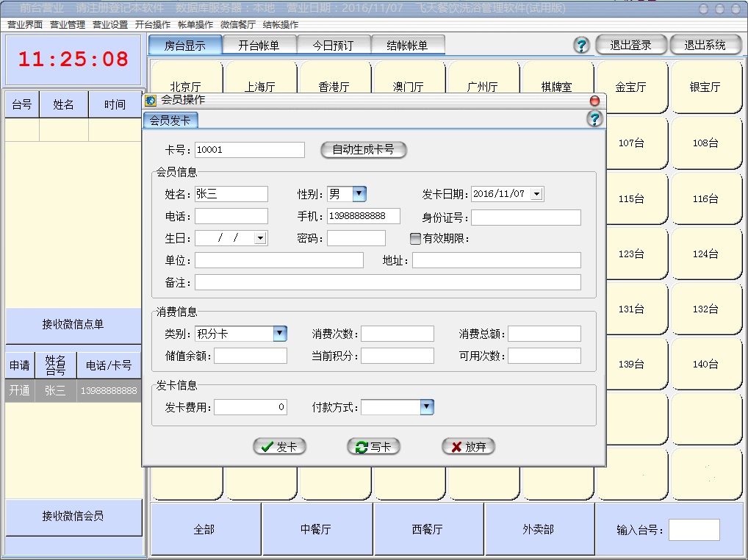748x560 pixels.
Task: Click the 放弃 red X button
Action: (468, 447)
